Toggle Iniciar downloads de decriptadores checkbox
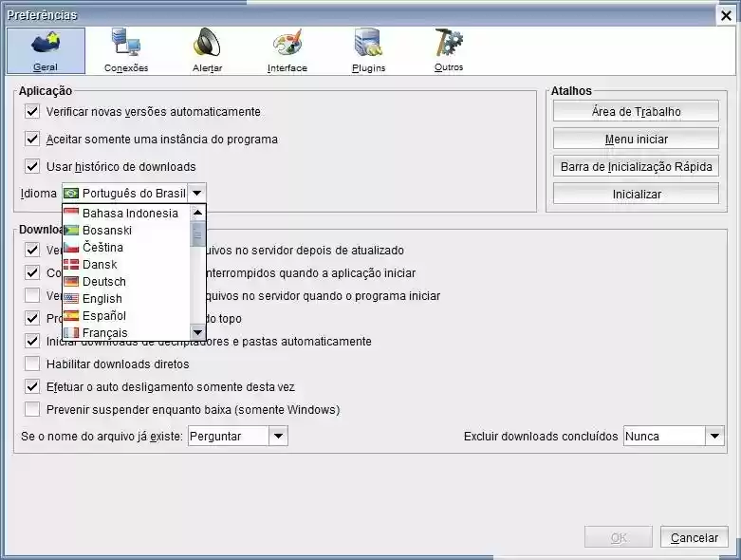 point(32,341)
